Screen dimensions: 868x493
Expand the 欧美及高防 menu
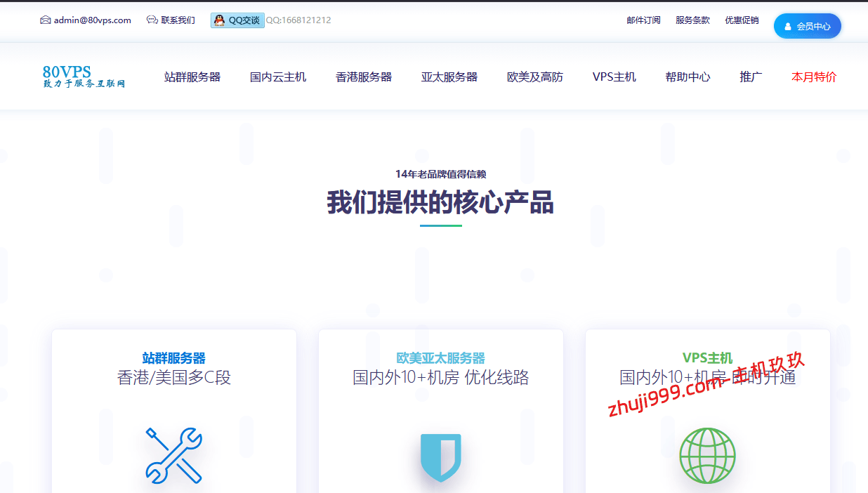click(x=534, y=77)
